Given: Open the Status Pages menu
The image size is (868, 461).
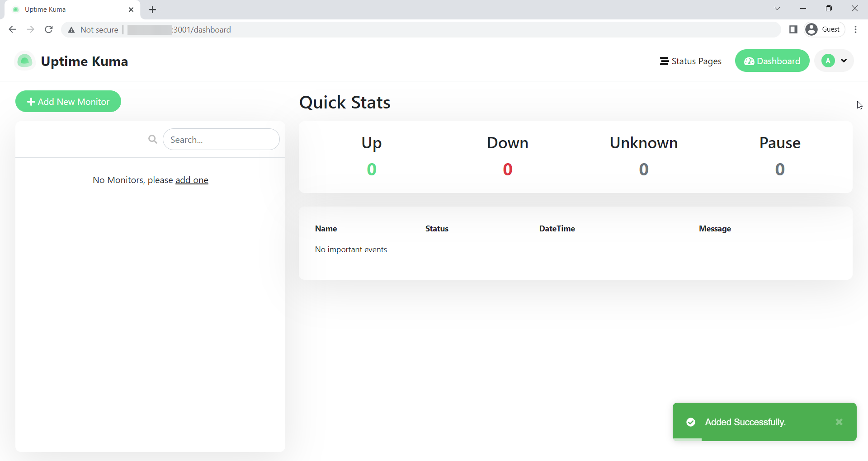Looking at the screenshot, I should click(x=690, y=61).
